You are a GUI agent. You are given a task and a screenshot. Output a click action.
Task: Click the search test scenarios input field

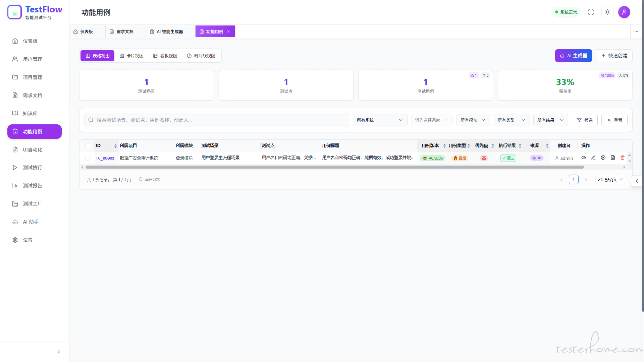click(x=216, y=120)
